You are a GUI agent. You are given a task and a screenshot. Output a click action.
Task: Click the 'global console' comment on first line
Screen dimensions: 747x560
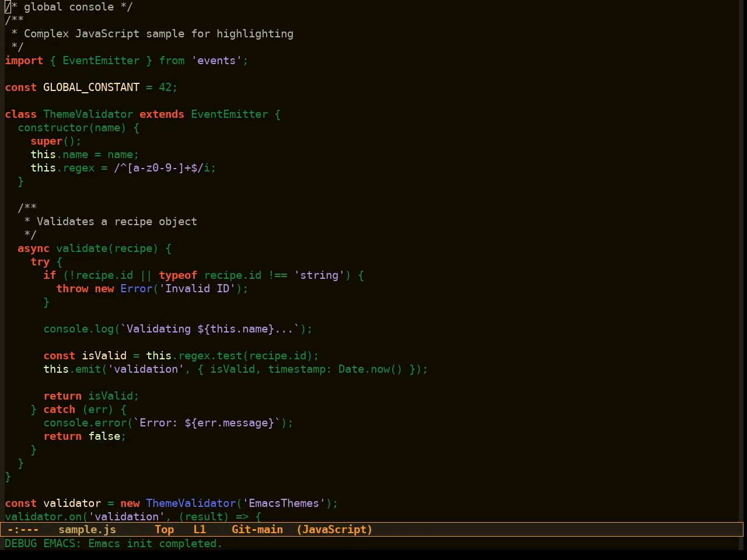click(x=69, y=7)
